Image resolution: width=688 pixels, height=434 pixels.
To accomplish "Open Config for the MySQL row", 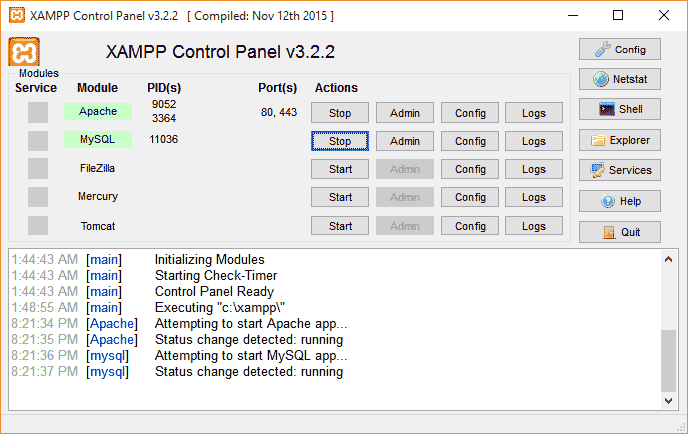I will (470, 141).
